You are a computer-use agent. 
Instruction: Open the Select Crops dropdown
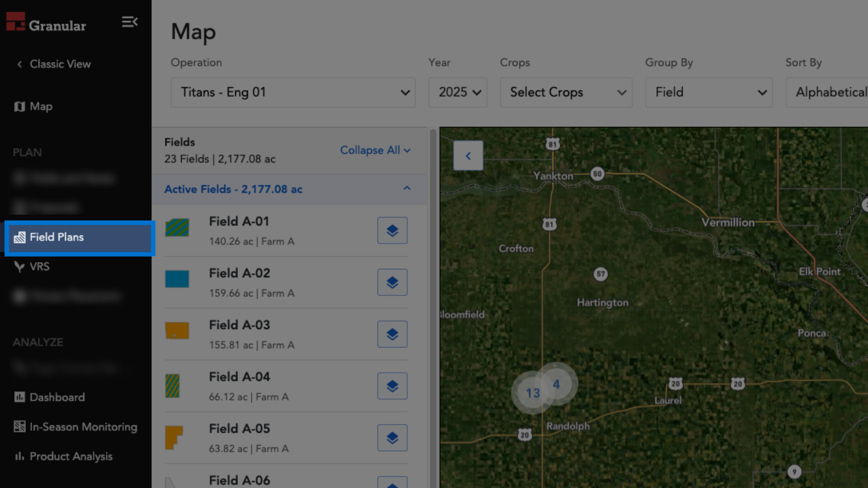click(566, 92)
